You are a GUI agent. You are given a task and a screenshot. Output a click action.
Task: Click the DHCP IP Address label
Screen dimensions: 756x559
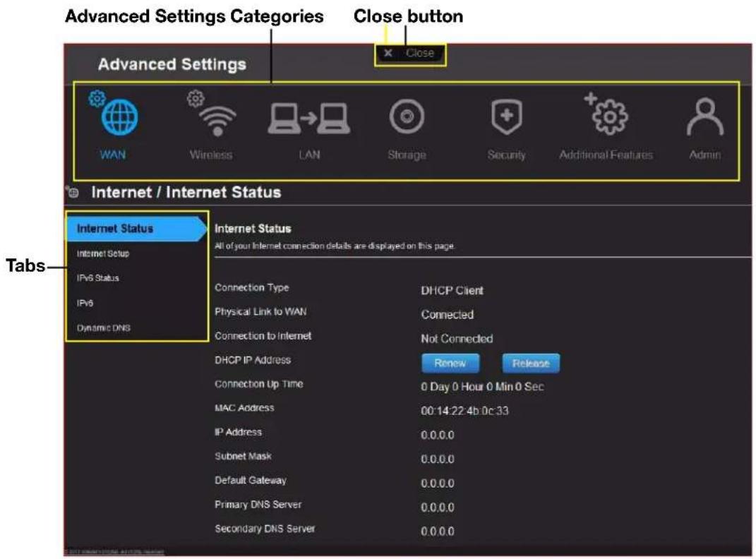tap(253, 360)
